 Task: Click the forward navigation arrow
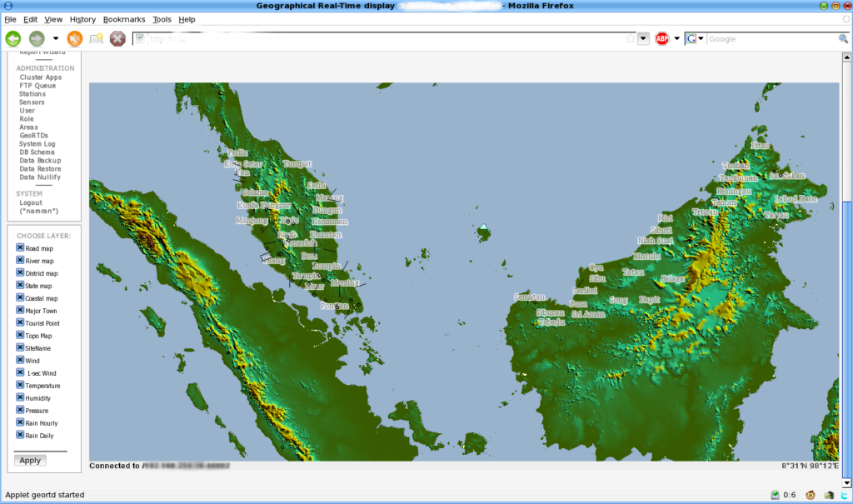click(x=37, y=38)
